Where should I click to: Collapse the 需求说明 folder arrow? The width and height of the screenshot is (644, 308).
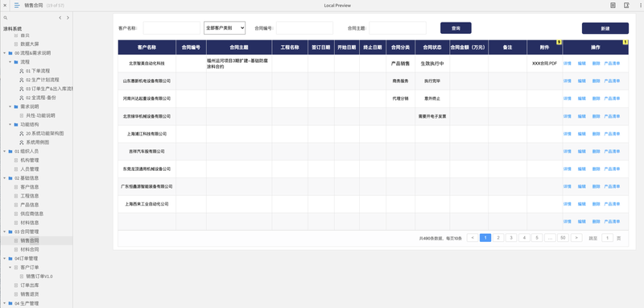click(10, 106)
